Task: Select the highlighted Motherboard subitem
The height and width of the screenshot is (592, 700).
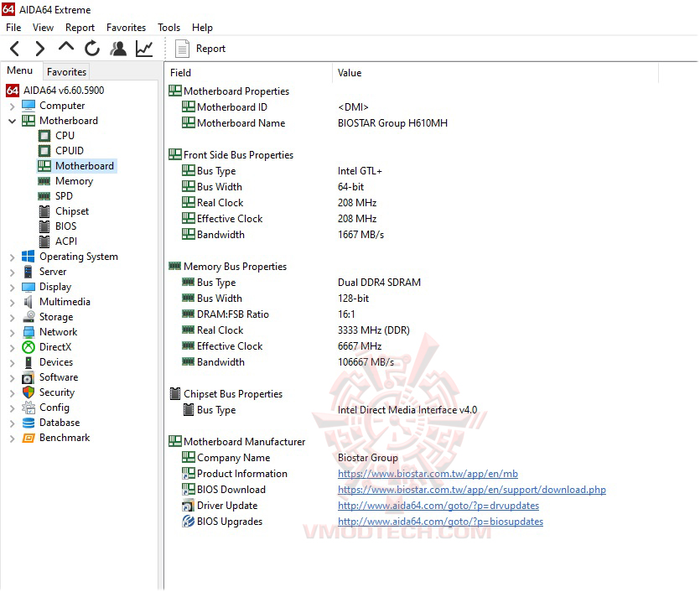Action: (x=77, y=166)
